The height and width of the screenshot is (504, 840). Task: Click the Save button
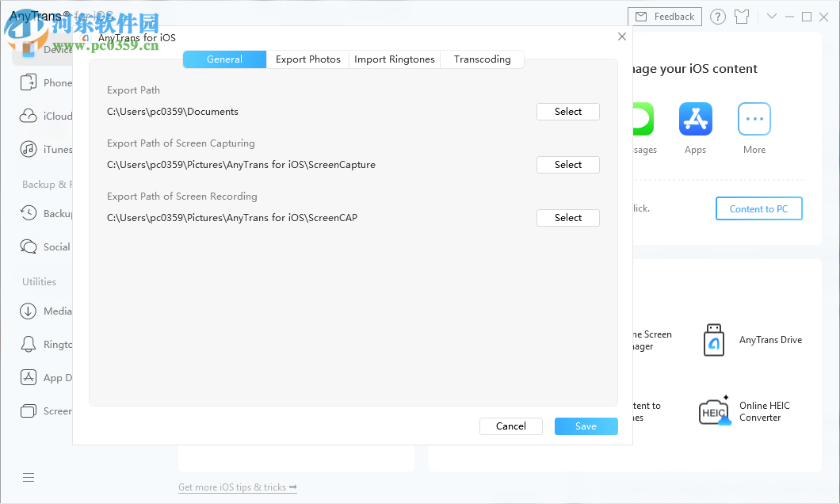(586, 426)
